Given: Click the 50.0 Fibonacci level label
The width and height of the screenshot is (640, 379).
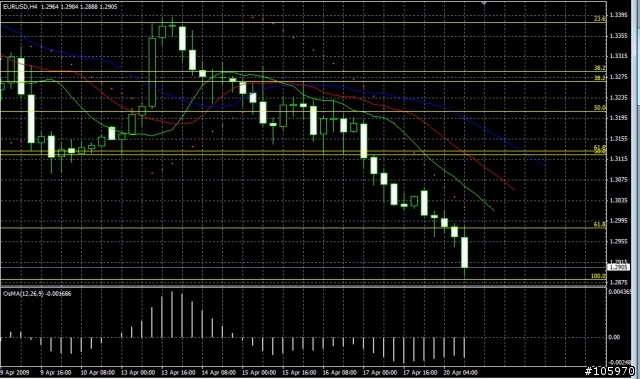Looking at the screenshot, I should (x=600, y=108).
